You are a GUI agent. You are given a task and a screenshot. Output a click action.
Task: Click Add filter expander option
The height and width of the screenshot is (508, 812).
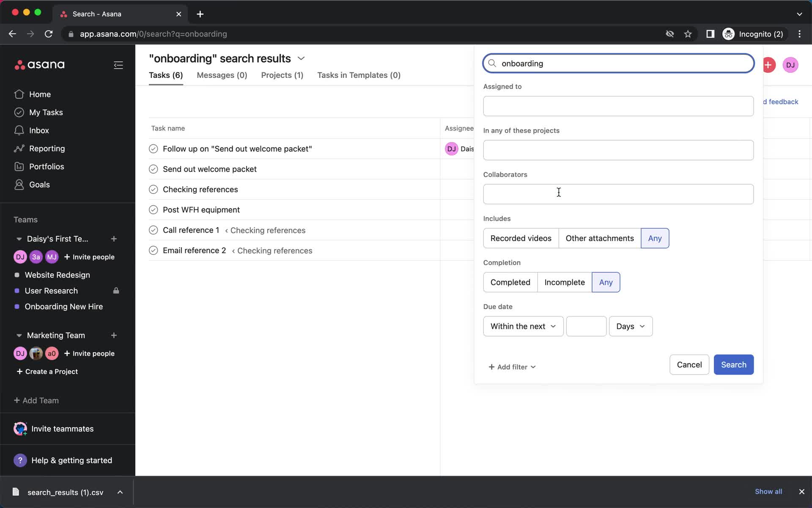pos(512,367)
